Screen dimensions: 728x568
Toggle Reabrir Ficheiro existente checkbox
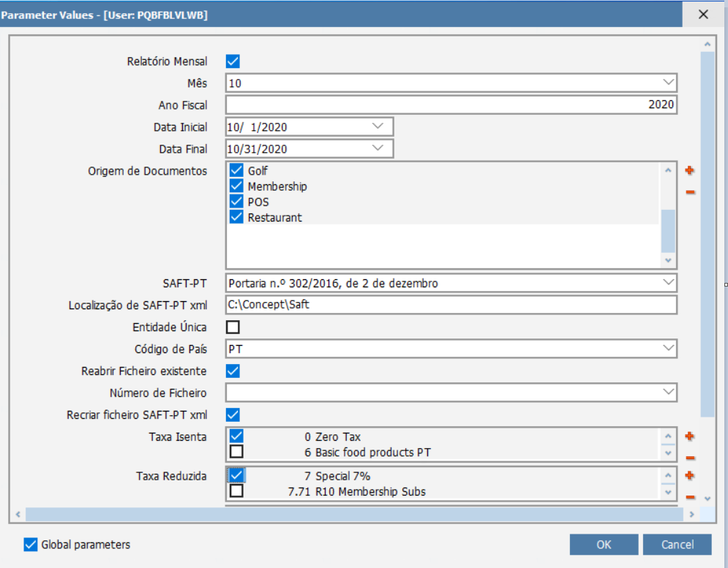pyautogui.click(x=233, y=371)
